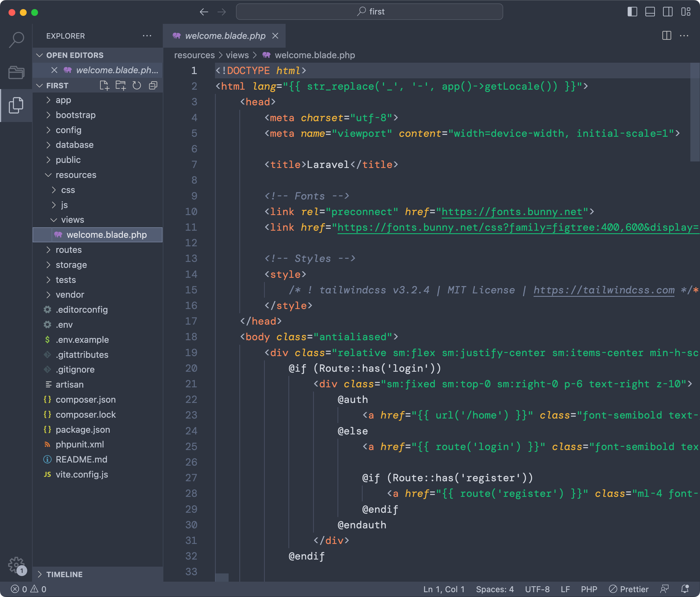Expand the routes folder
The width and height of the screenshot is (700, 597).
pos(69,250)
